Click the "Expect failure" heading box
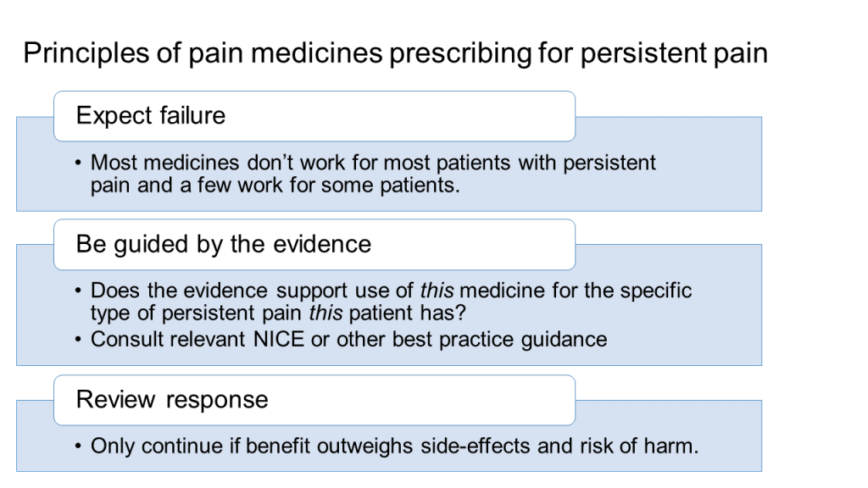The width and height of the screenshot is (868, 488). tap(314, 116)
